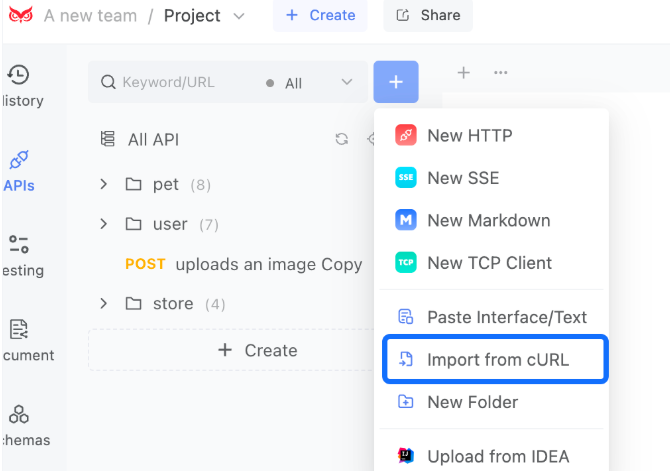Click the Import from cURL icon
The width and height of the screenshot is (670, 471).
(406, 359)
